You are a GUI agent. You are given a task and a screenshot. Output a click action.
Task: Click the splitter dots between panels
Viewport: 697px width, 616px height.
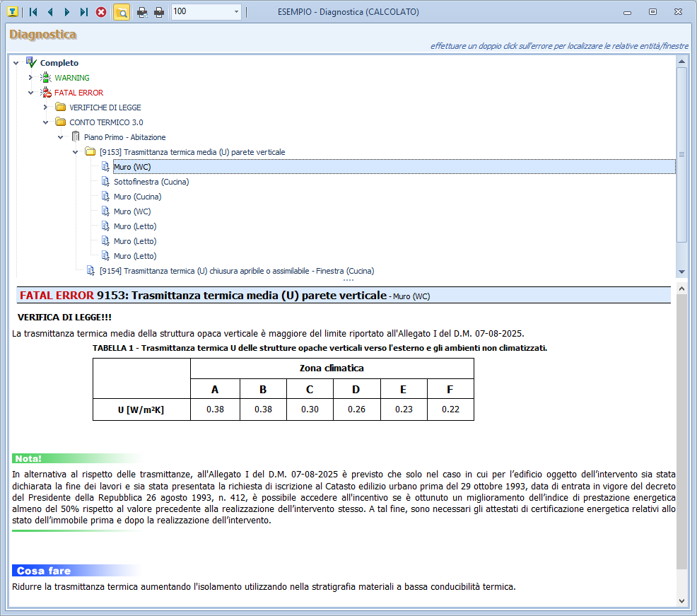pyautogui.click(x=348, y=281)
